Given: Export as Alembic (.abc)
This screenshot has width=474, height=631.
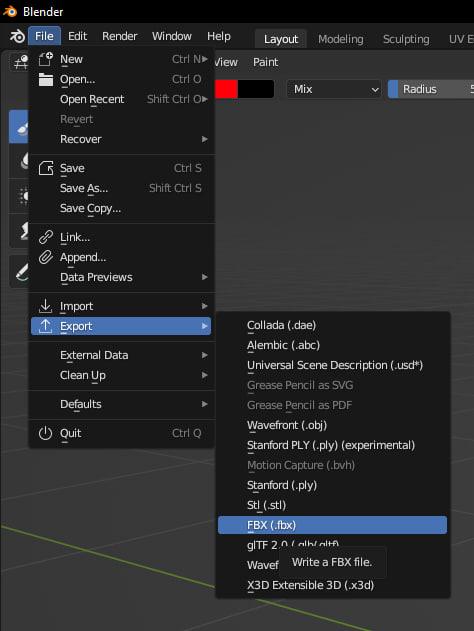Looking at the screenshot, I should tap(332, 345).
